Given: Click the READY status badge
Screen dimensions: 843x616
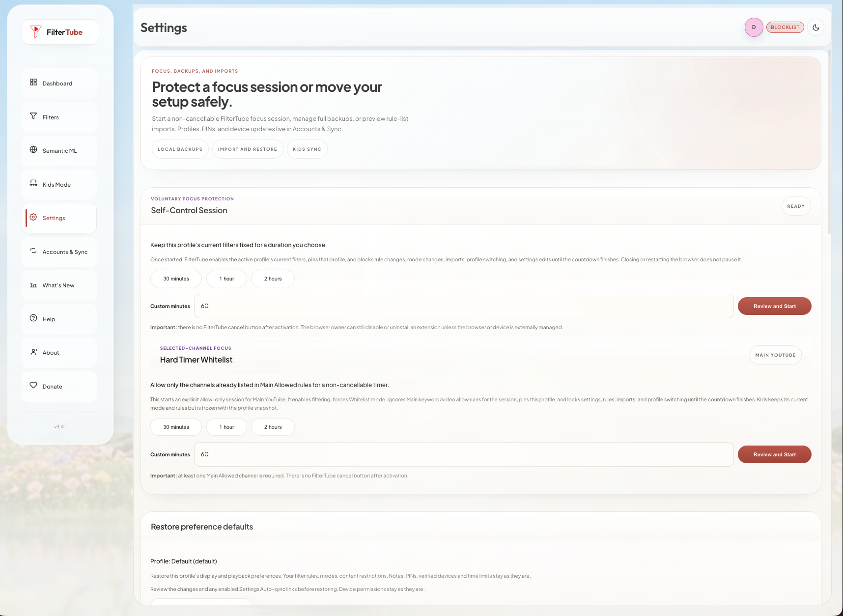Looking at the screenshot, I should click(x=796, y=206).
